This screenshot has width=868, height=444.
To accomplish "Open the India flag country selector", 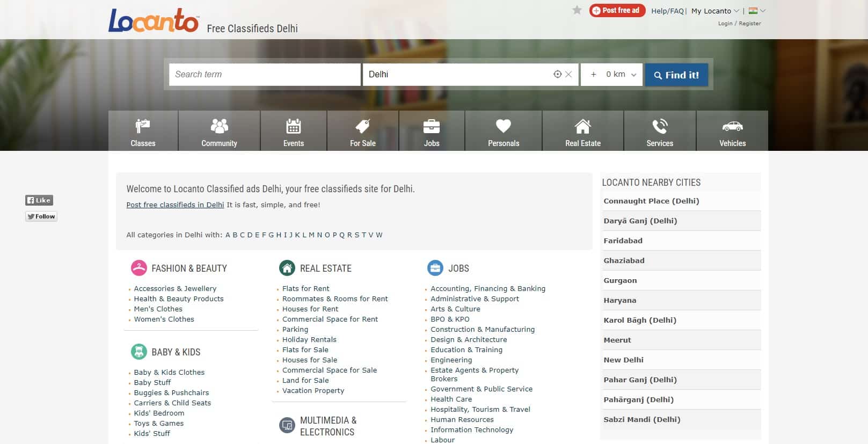I will pyautogui.click(x=757, y=11).
